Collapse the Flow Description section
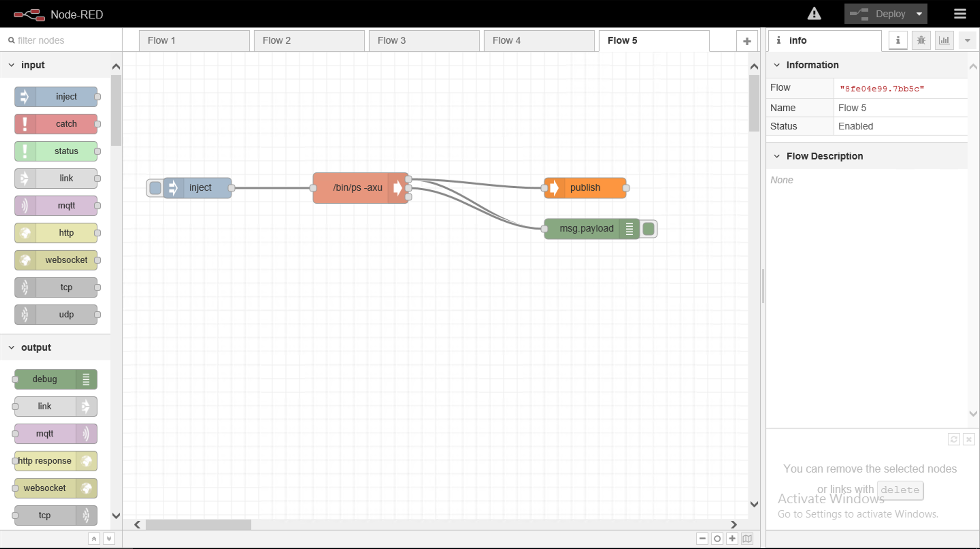 777,156
